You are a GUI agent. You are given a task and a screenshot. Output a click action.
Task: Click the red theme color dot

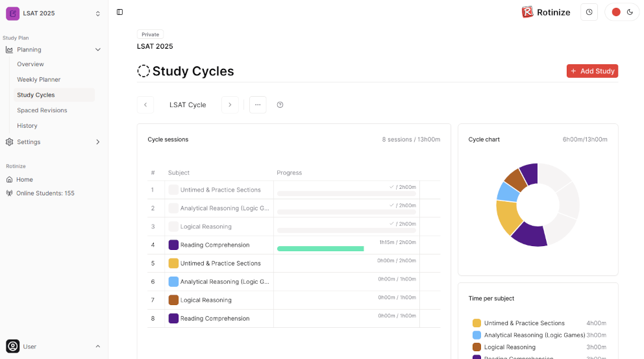pos(615,12)
